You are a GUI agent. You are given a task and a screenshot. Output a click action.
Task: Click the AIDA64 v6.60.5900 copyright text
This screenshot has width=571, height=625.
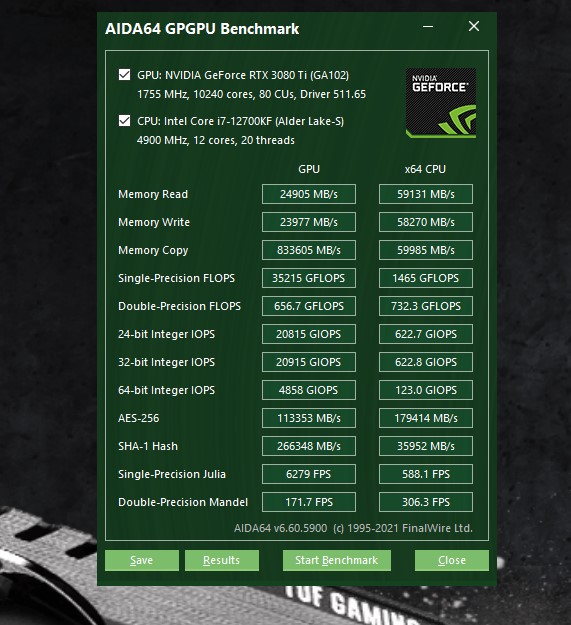point(353,528)
